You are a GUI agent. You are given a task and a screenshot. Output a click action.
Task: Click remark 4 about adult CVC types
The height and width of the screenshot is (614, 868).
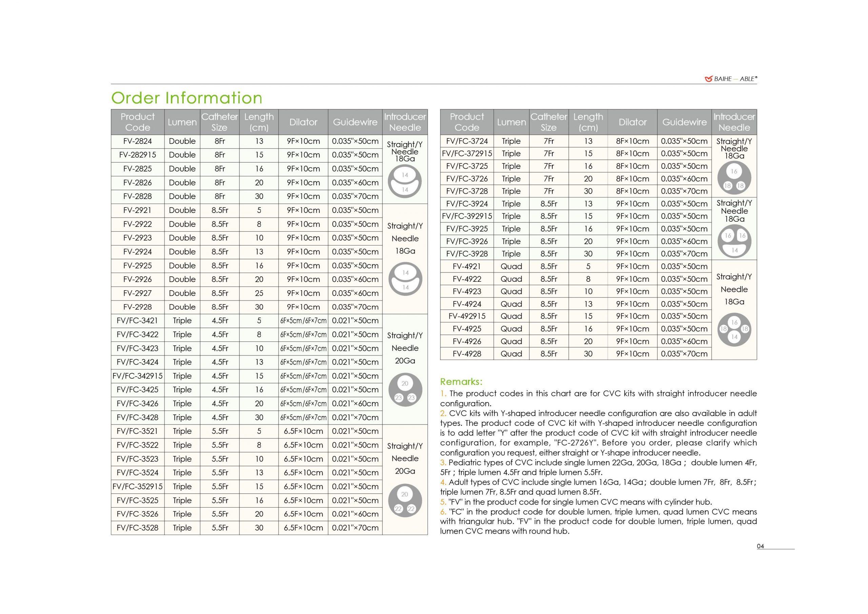coord(598,487)
